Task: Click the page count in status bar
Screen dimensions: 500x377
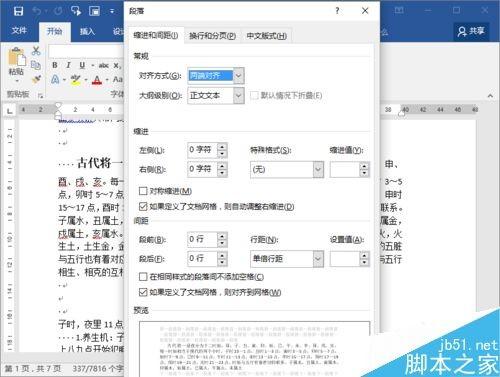Action: [32, 368]
